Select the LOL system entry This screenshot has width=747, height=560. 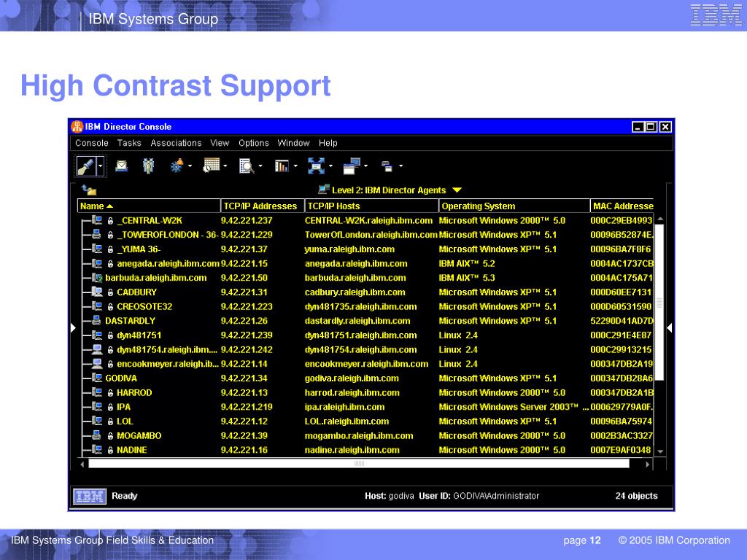click(125, 421)
